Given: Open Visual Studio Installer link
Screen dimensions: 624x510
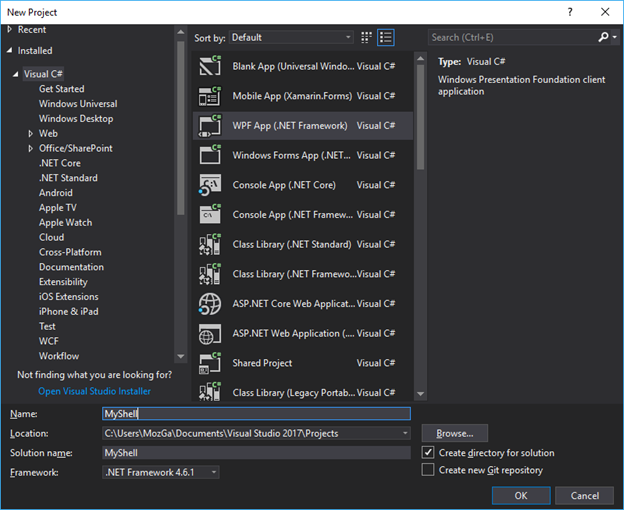Looking at the screenshot, I should pyautogui.click(x=94, y=391).
